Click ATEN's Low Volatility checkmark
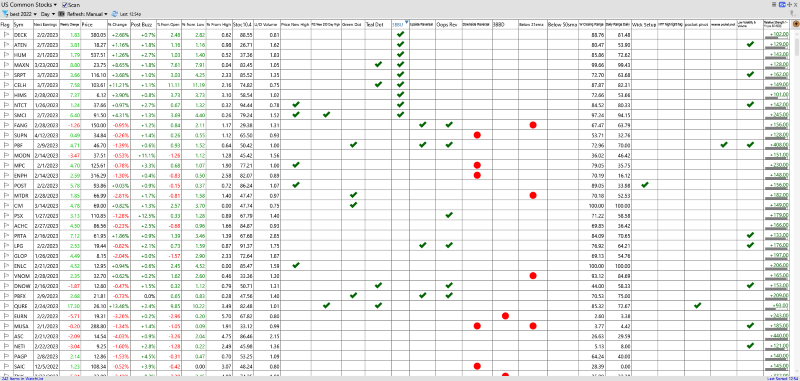The height and width of the screenshot is (381, 800). pyautogui.click(x=749, y=44)
